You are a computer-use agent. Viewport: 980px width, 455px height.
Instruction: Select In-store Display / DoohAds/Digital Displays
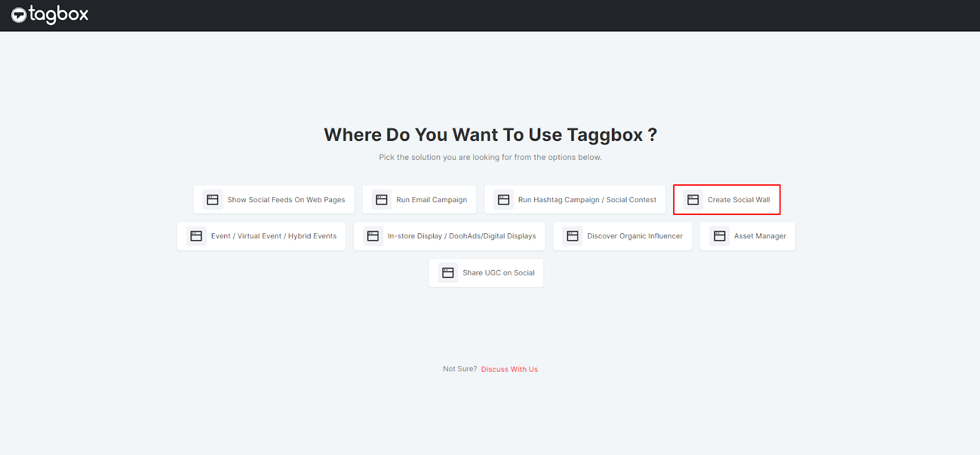point(449,236)
